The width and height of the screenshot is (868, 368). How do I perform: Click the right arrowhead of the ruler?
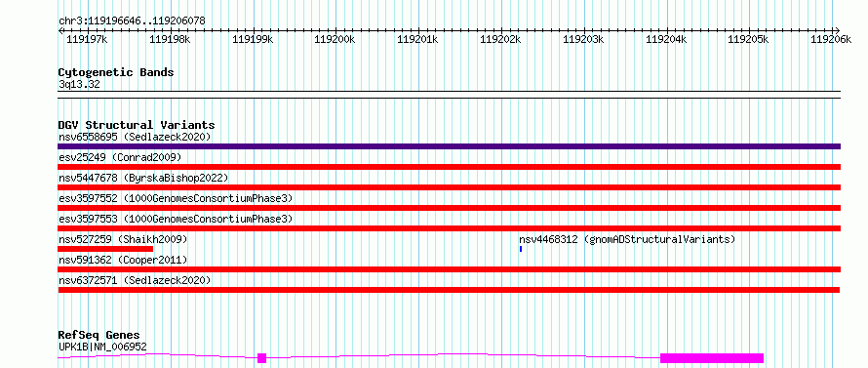(838, 30)
